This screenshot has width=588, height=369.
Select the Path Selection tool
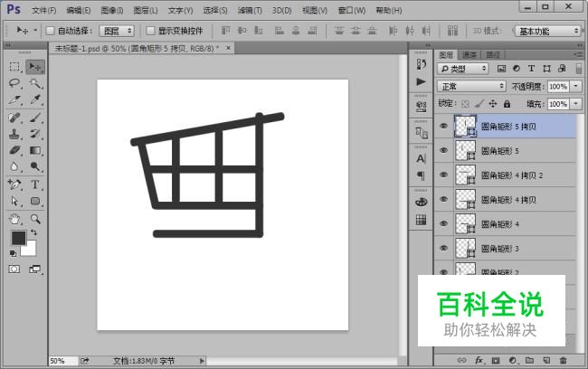[x=14, y=202]
